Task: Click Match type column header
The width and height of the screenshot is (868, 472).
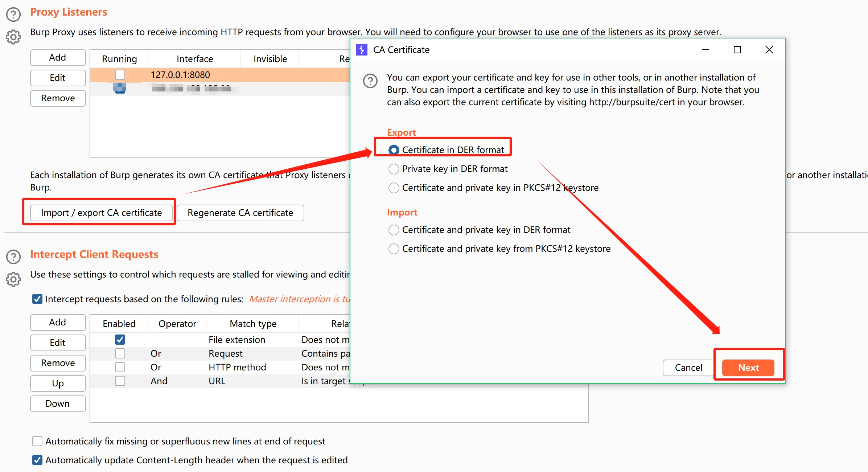Action: click(253, 324)
